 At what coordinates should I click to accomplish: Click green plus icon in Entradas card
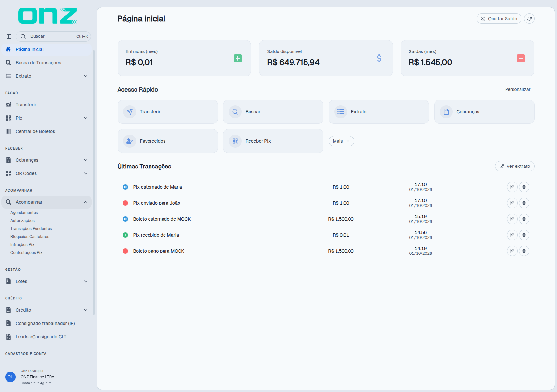pos(238,58)
